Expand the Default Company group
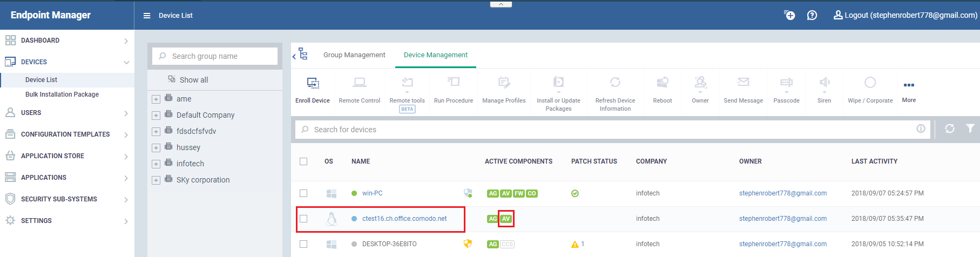 (x=156, y=116)
